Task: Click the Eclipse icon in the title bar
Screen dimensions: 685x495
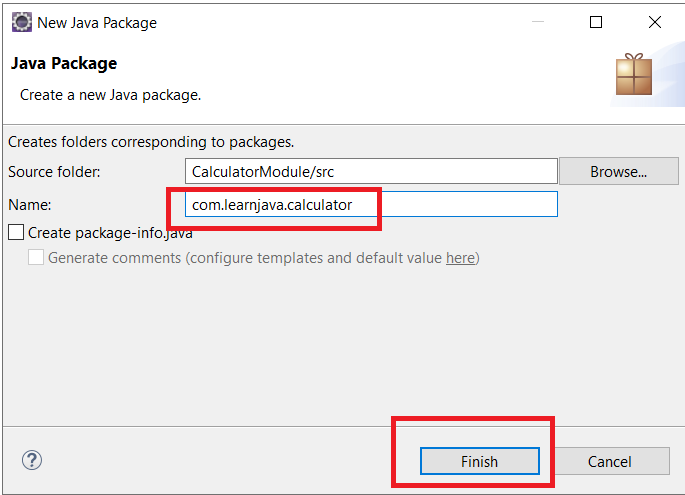Action: (x=21, y=22)
